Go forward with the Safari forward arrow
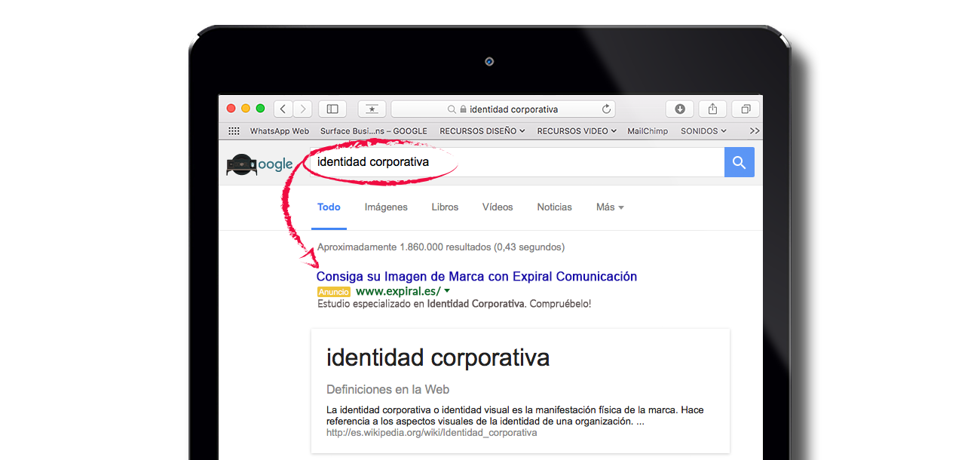Viewport: 980px width, 460px height. [x=303, y=109]
